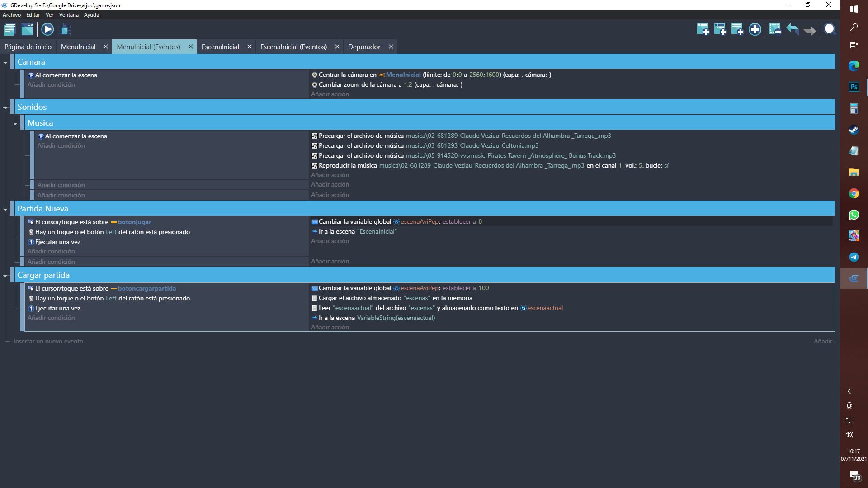Click Añadir acción under Cambiar zoom

pyautogui.click(x=330, y=94)
